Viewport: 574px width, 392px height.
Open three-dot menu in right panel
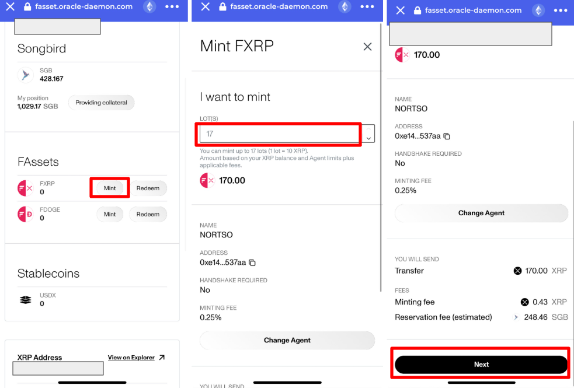pyautogui.click(x=561, y=10)
